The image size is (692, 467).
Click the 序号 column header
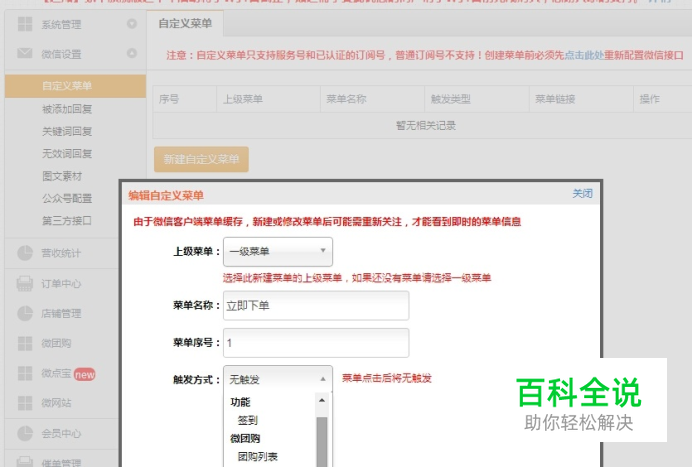pos(185,99)
